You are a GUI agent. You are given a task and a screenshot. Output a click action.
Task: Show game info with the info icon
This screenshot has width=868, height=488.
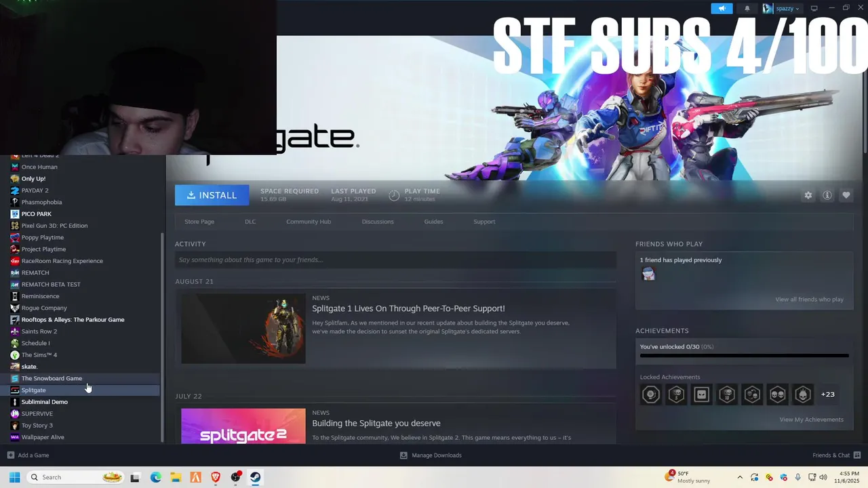point(827,195)
